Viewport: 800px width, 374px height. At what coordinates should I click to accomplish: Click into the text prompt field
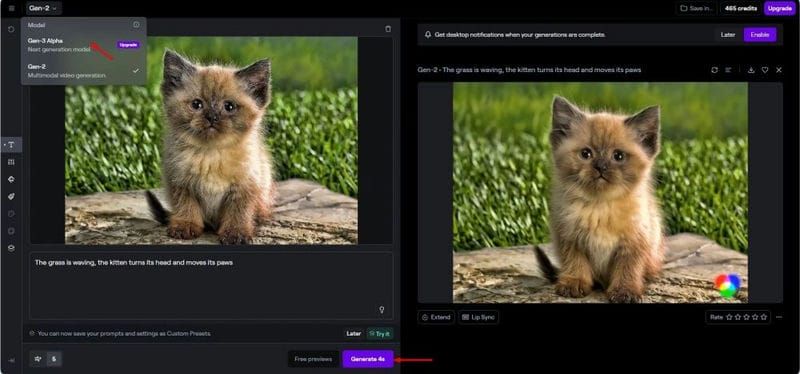(x=211, y=286)
